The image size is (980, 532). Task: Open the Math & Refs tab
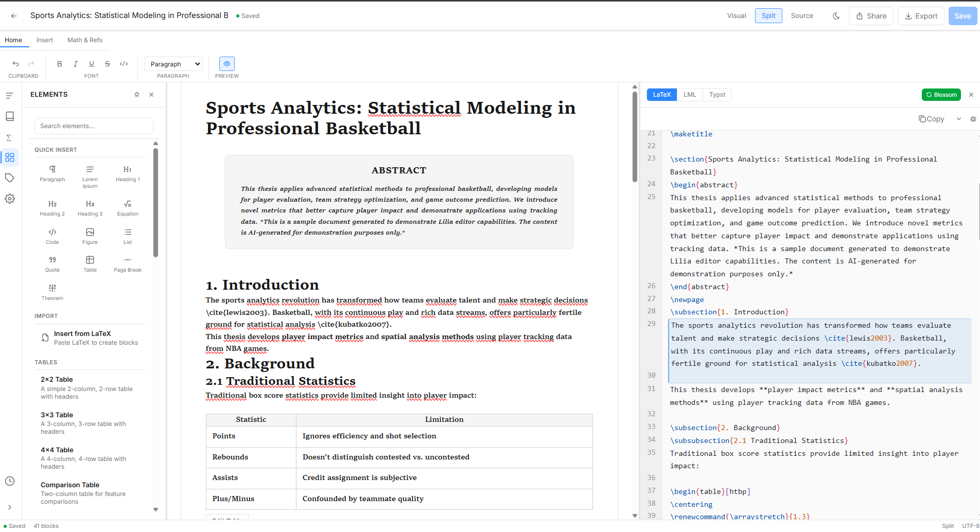tap(85, 40)
